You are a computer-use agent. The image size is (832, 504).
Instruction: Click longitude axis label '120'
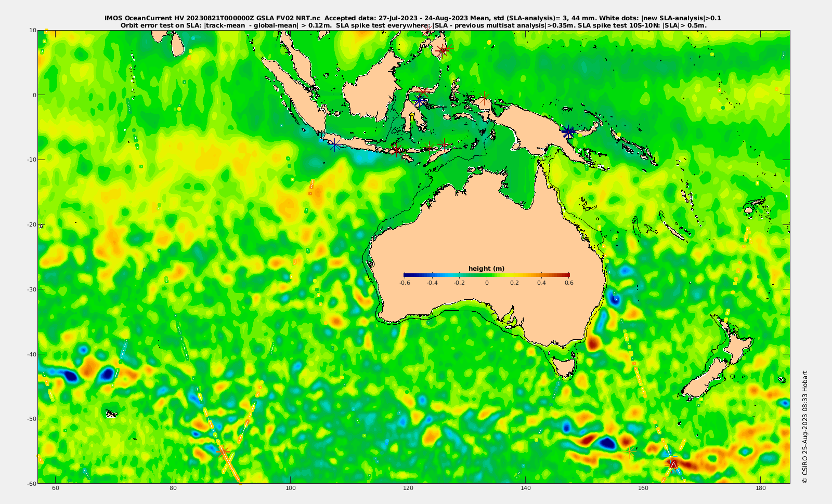408,488
